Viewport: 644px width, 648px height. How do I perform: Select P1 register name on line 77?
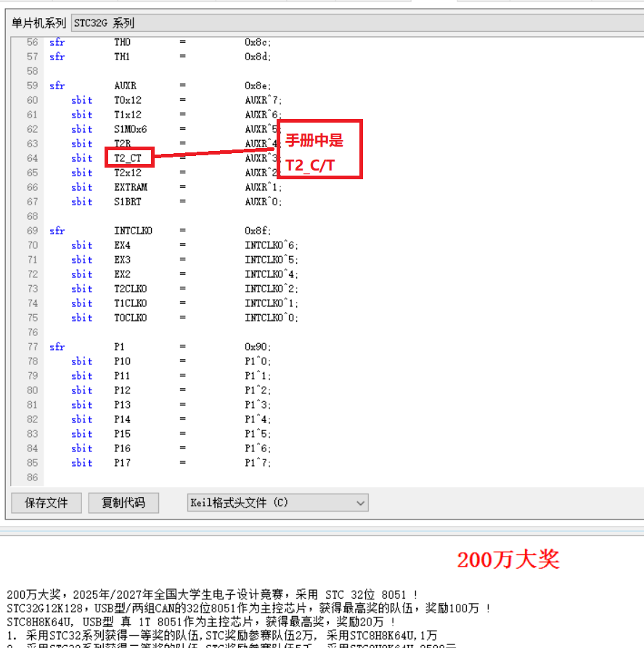pos(120,347)
